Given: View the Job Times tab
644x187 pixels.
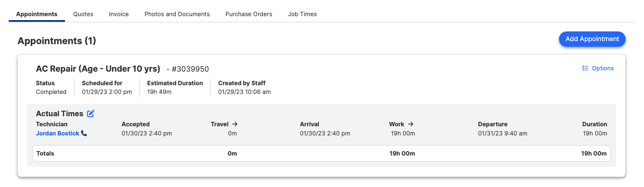Looking at the screenshot, I should pyautogui.click(x=302, y=14).
